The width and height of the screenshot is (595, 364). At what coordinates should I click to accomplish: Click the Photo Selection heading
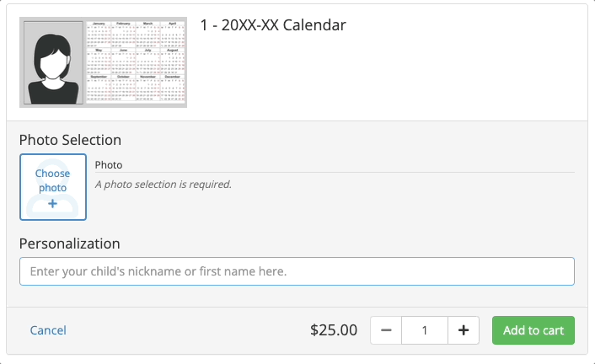[x=70, y=140]
